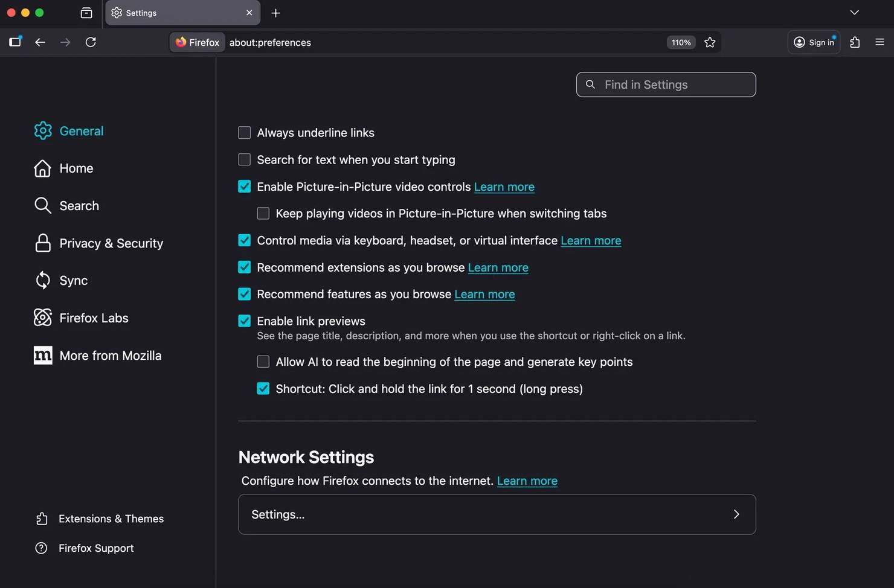Allow AI to generate key points checkbox

point(263,362)
